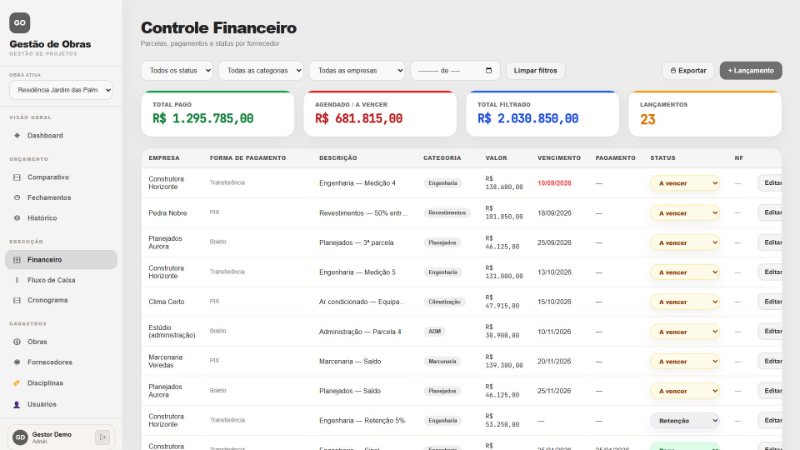Click the Empresa column header
The image size is (800, 450).
(164, 158)
